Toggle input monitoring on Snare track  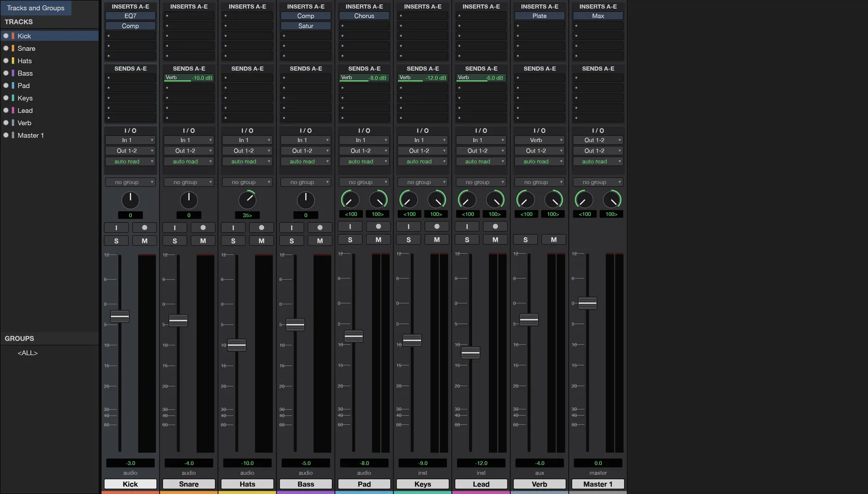[x=175, y=228]
